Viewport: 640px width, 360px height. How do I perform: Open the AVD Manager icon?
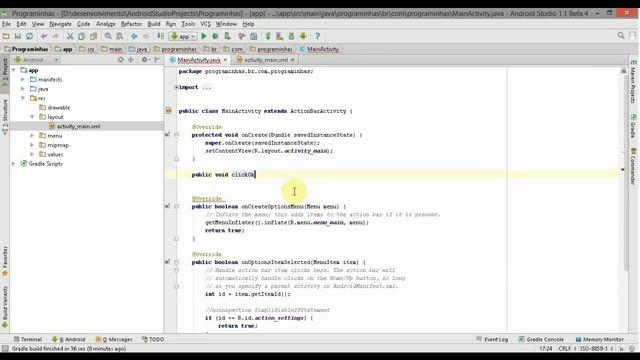point(280,36)
